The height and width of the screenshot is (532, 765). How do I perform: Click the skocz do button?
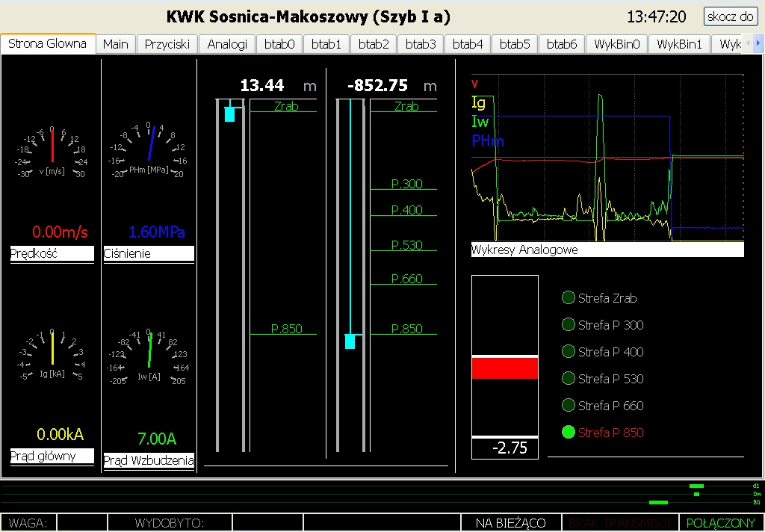click(731, 16)
